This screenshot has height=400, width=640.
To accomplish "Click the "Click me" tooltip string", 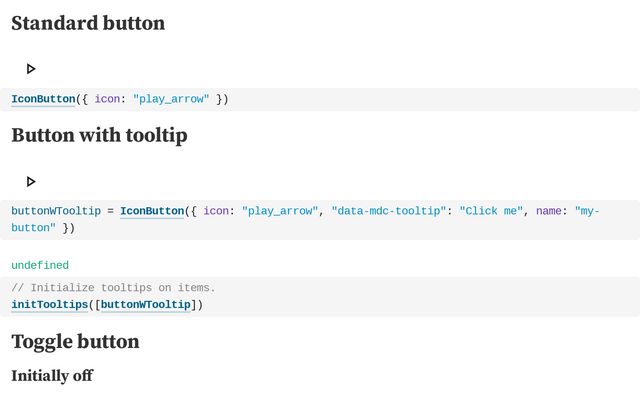I will click(x=491, y=211).
